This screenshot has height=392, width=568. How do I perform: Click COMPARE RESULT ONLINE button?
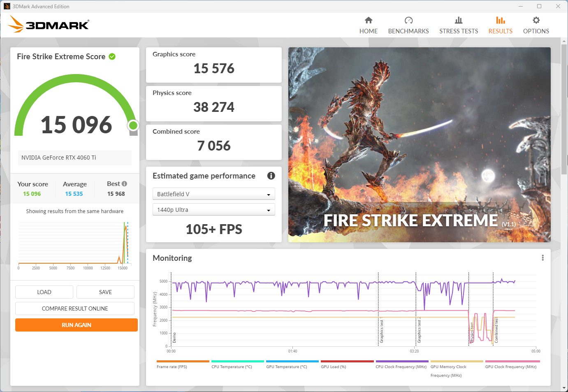point(75,308)
